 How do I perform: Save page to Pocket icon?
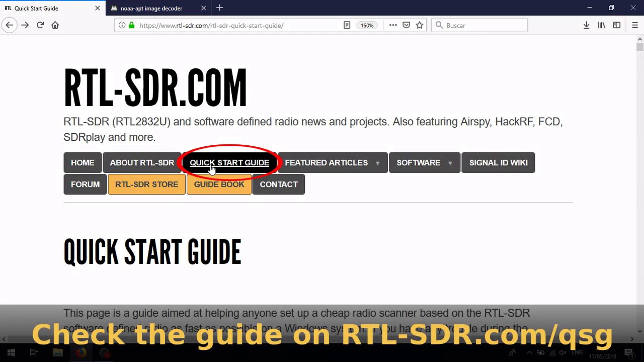click(x=406, y=25)
